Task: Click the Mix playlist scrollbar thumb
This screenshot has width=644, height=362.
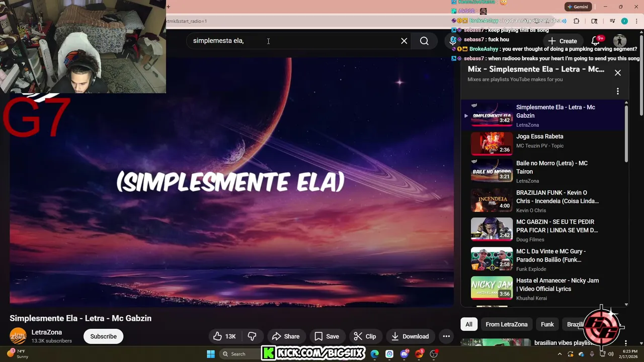Action: [x=626, y=134]
